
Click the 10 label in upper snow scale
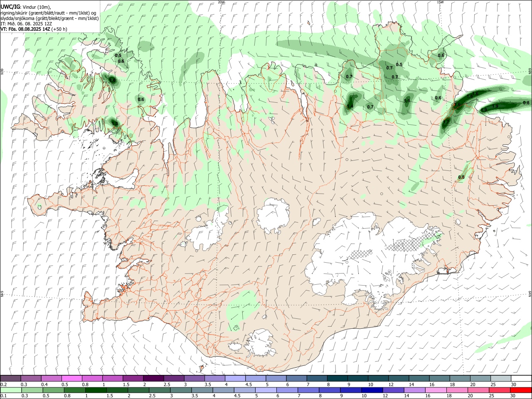[370, 384]
